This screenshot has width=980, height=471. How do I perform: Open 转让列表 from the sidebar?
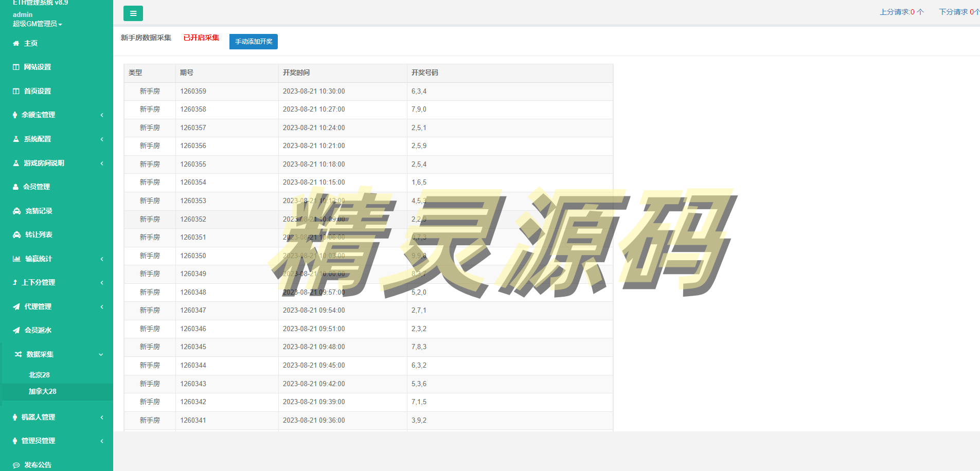coord(39,235)
